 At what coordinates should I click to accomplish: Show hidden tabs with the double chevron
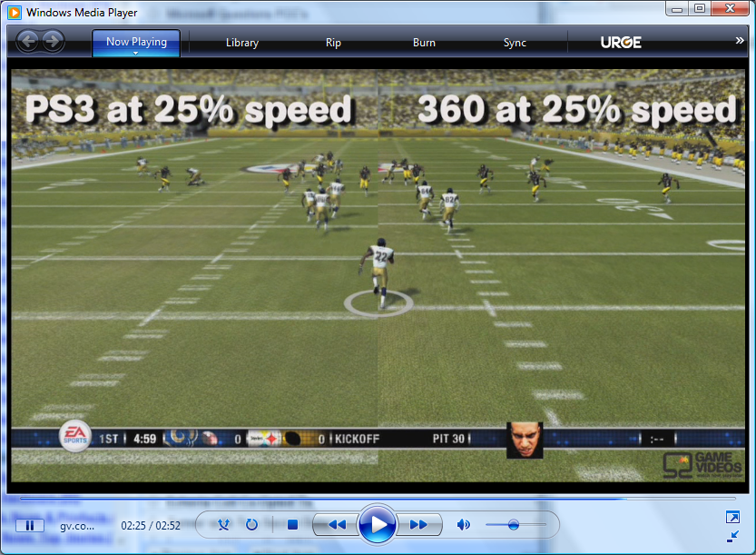click(740, 41)
